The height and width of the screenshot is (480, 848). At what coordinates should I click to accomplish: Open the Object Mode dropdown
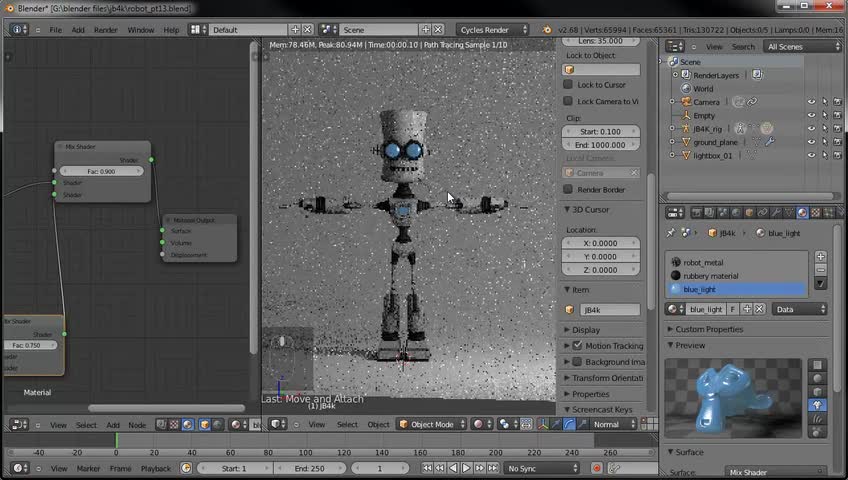pyautogui.click(x=432, y=424)
